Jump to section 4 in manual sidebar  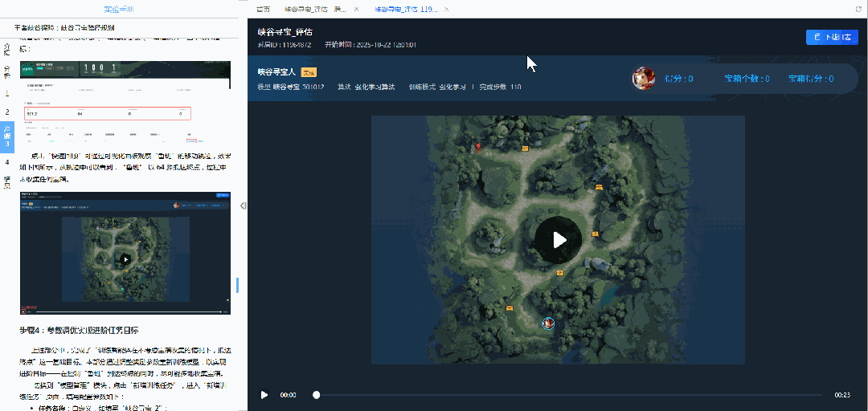click(x=7, y=162)
